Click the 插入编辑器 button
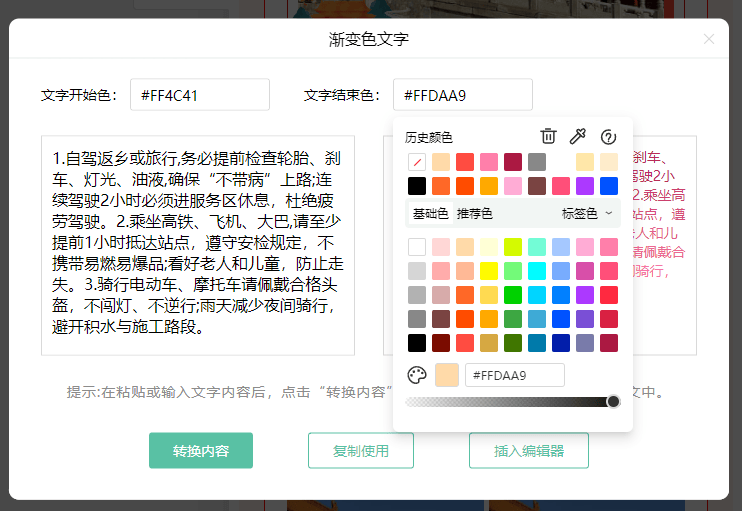This screenshot has height=511, width=742. (x=528, y=450)
